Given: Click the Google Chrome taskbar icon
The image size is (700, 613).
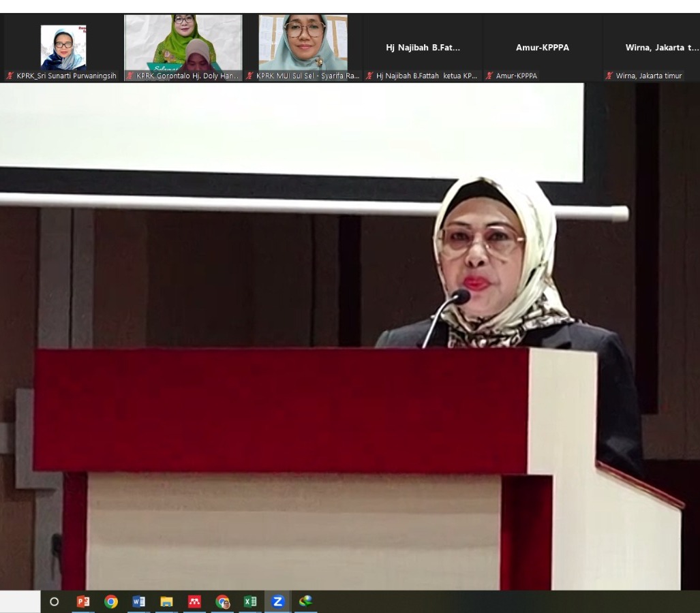Looking at the screenshot, I should (x=111, y=601).
